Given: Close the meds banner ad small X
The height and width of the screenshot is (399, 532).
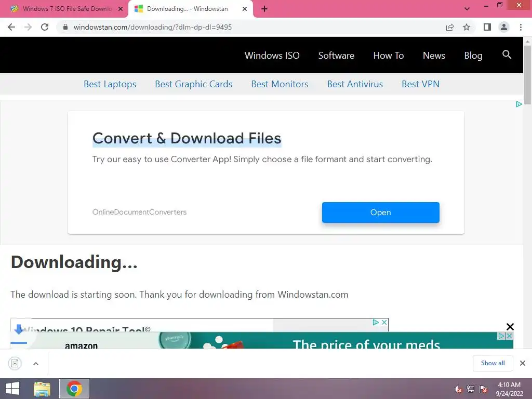Looking at the screenshot, I should pos(509,336).
